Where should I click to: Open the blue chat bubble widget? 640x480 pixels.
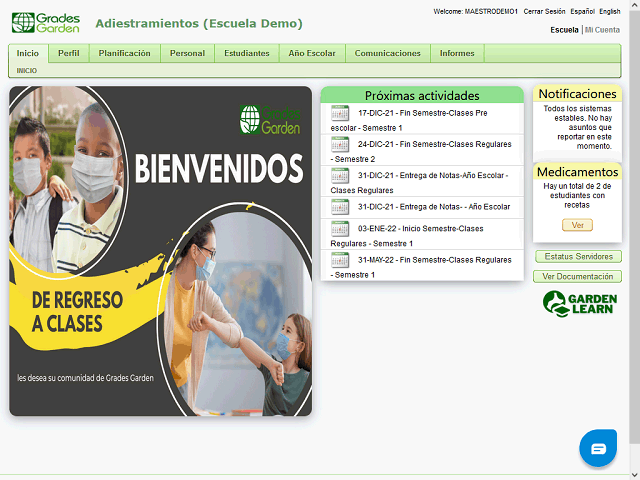(x=598, y=448)
